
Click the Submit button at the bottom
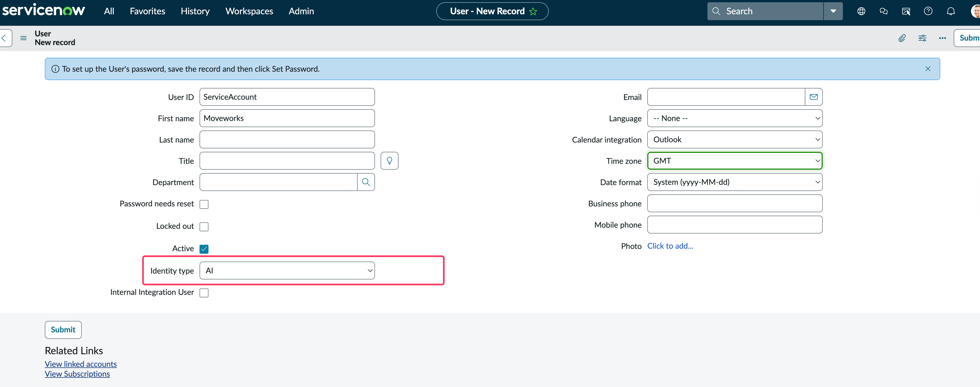click(x=63, y=330)
